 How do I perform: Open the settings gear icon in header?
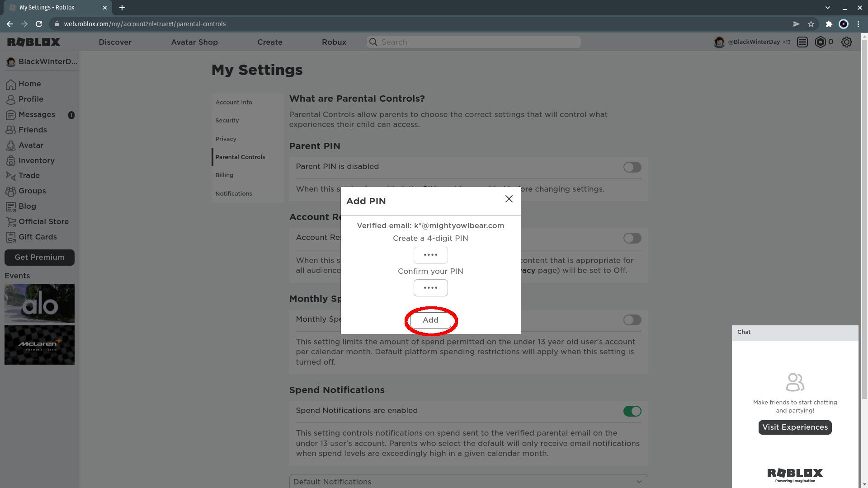(x=846, y=42)
